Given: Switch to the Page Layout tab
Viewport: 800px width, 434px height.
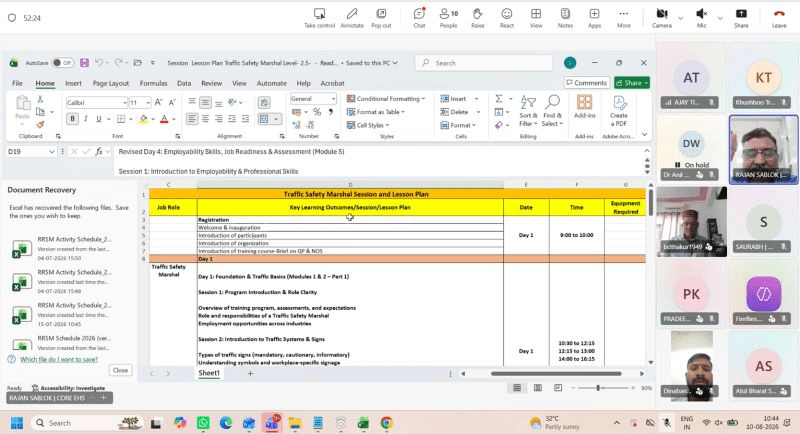Looking at the screenshot, I should pyautogui.click(x=111, y=83).
